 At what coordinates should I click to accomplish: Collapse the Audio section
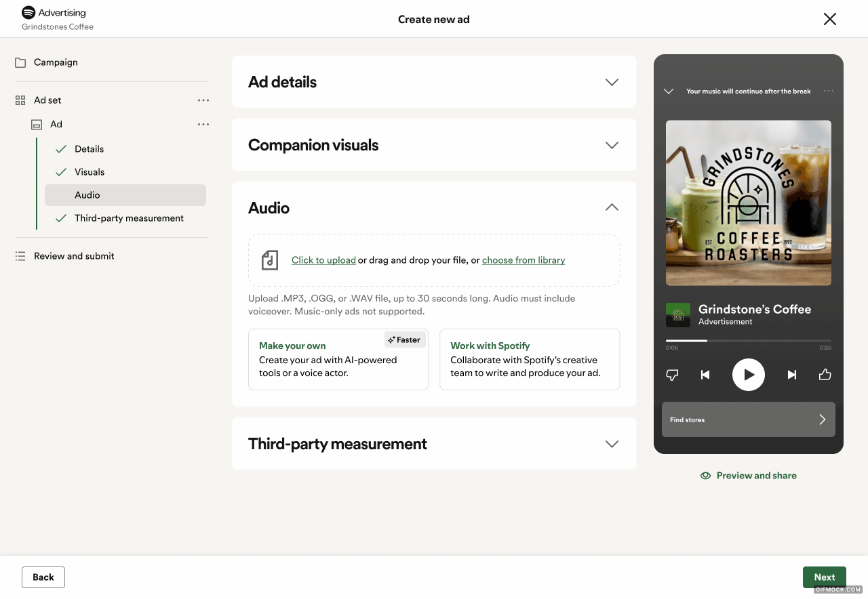(612, 207)
